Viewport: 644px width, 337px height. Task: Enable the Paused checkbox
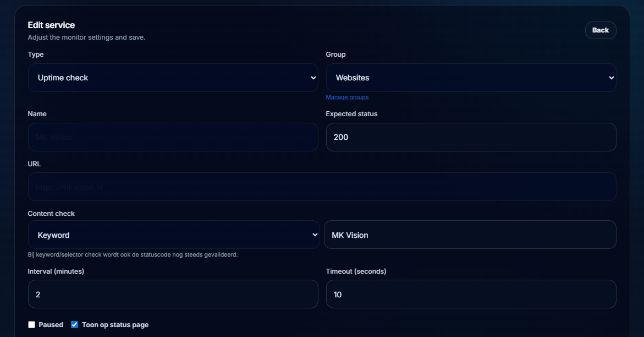coord(32,325)
